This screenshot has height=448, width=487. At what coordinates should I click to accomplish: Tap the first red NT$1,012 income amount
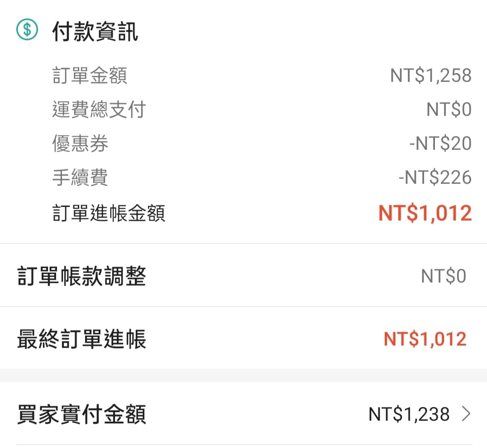tap(425, 213)
